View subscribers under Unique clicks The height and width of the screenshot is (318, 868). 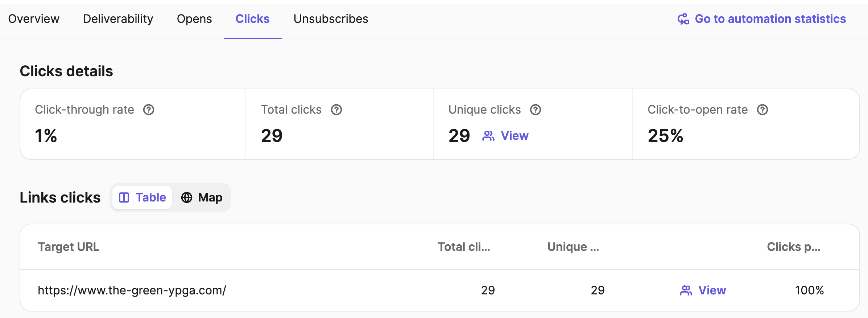pos(514,136)
